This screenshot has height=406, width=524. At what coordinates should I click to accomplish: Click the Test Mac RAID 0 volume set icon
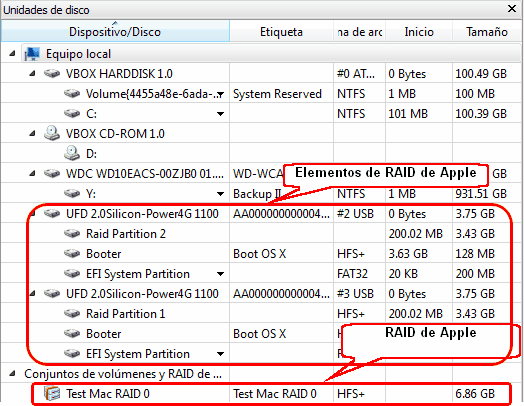point(52,393)
